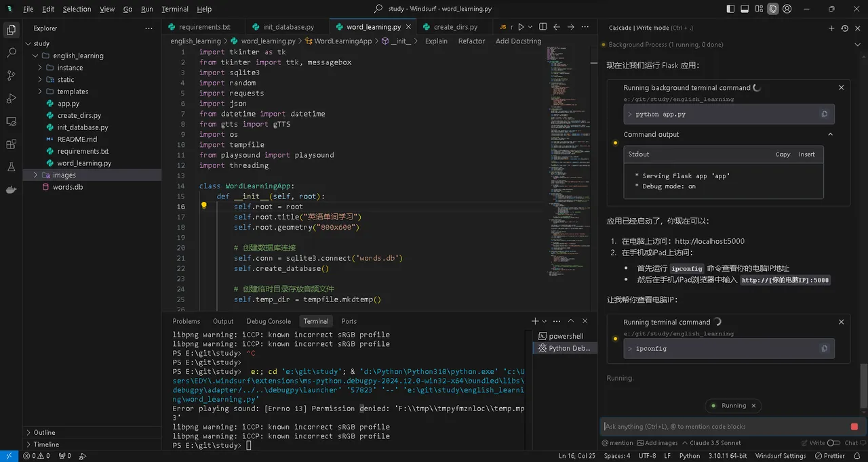The height and width of the screenshot is (462, 868).
Task: Launch new terminal plus icon
Action: (535, 321)
